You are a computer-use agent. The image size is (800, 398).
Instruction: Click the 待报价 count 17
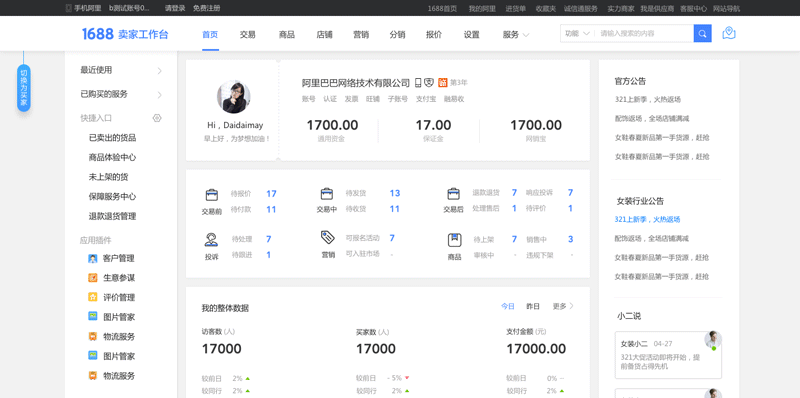click(x=271, y=194)
